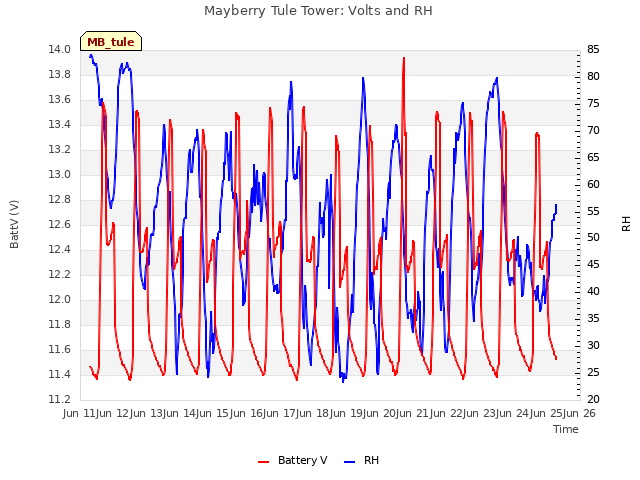The height and width of the screenshot is (480, 640).
Task: Click the 12.0 left axis tick label
Action: (x=60, y=300)
